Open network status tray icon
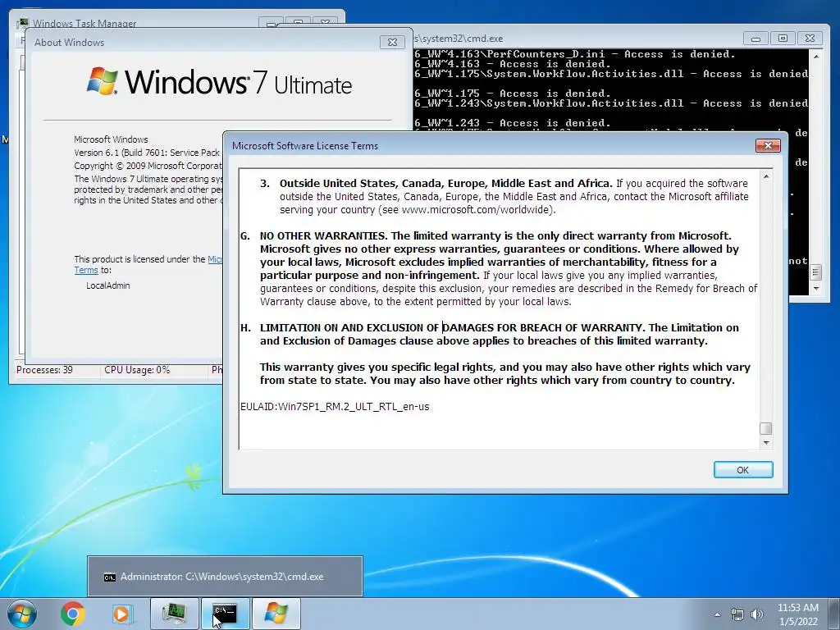 (x=737, y=614)
